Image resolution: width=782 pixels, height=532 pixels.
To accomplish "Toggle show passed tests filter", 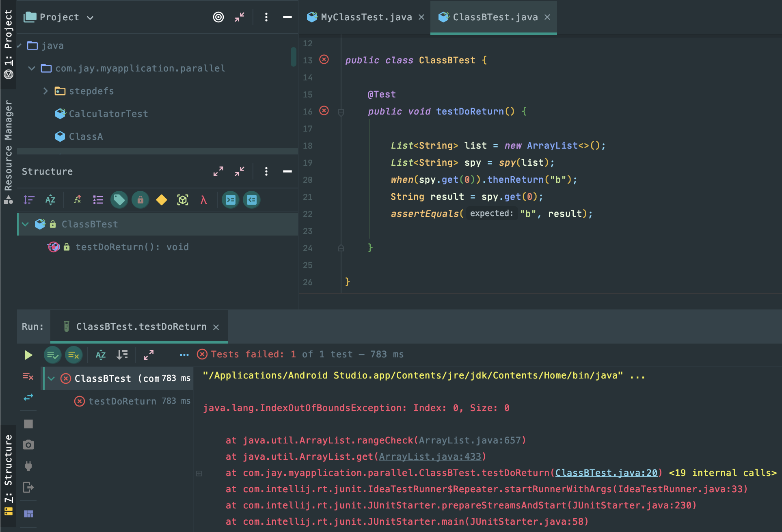I will point(52,355).
